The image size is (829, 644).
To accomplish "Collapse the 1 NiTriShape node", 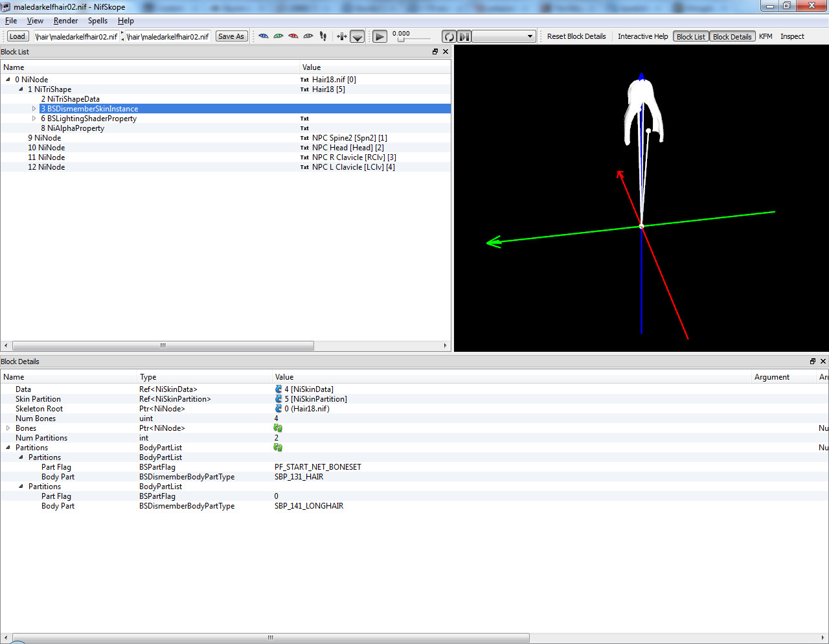I will [x=21, y=89].
